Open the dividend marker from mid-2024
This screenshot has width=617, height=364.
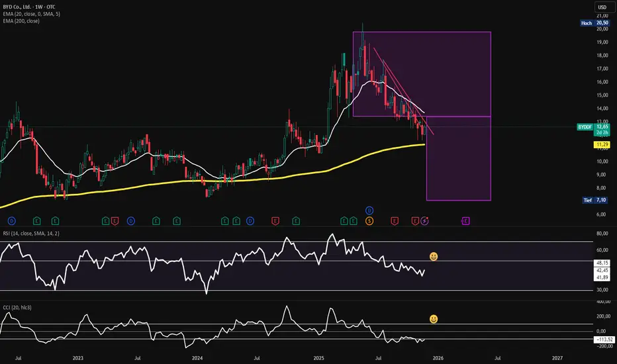pyautogui.click(x=250, y=221)
